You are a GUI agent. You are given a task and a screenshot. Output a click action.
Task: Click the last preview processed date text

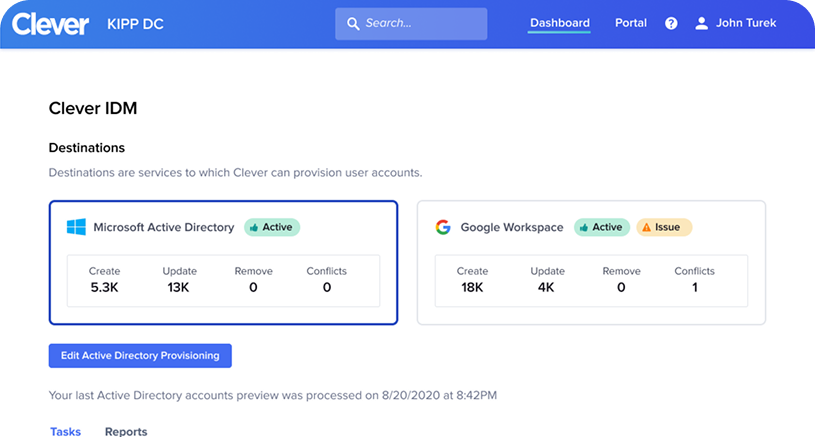[273, 395]
